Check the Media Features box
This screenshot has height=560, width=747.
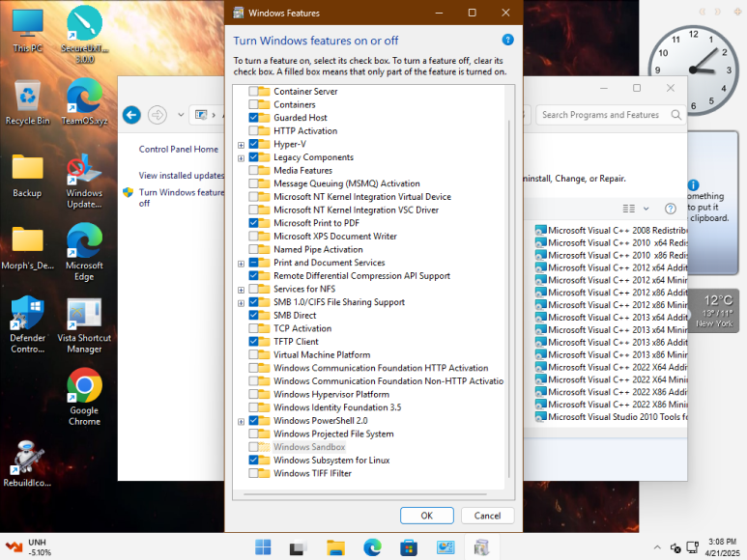pyautogui.click(x=253, y=170)
